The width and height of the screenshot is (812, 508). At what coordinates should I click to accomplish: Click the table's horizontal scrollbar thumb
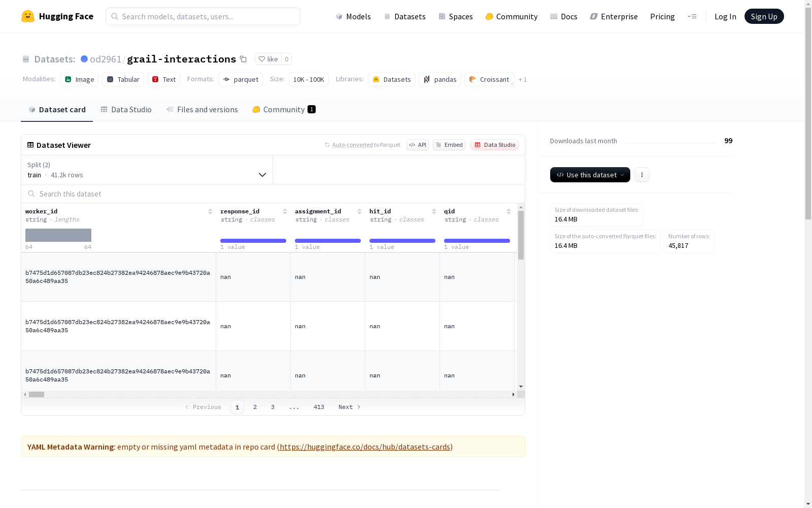click(37, 394)
